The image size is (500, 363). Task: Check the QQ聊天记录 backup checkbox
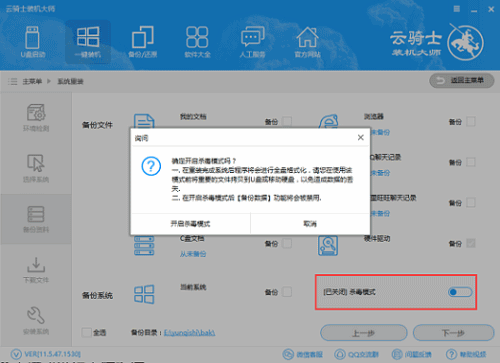[471, 162]
